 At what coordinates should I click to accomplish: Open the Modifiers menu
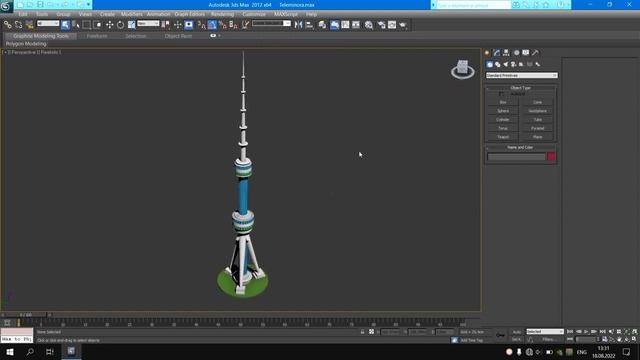coord(131,14)
